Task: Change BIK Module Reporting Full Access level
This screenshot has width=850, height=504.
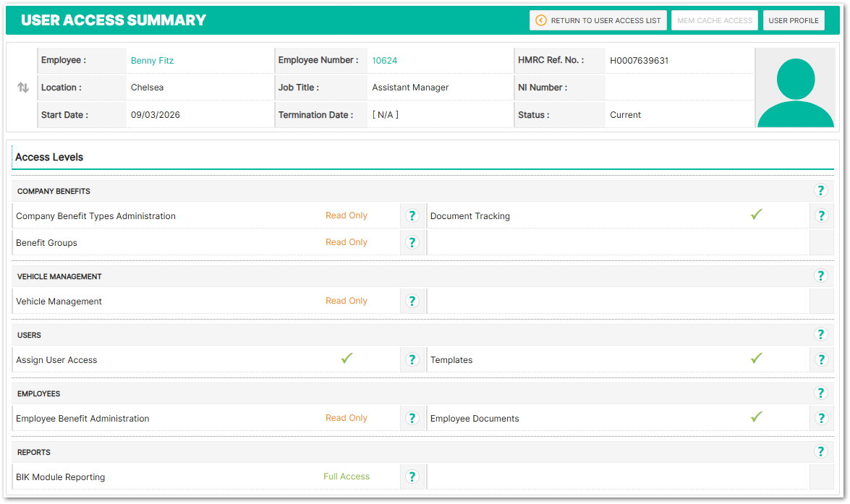Action: coord(347,477)
